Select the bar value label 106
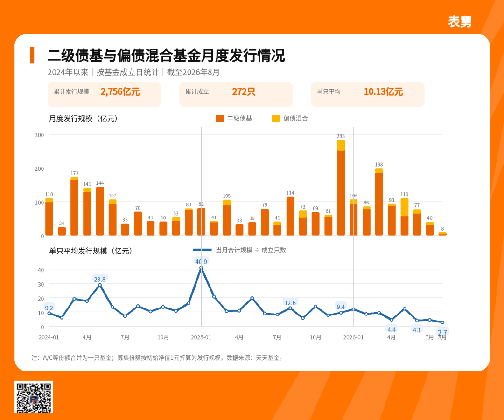504x420 pixels. (x=354, y=196)
